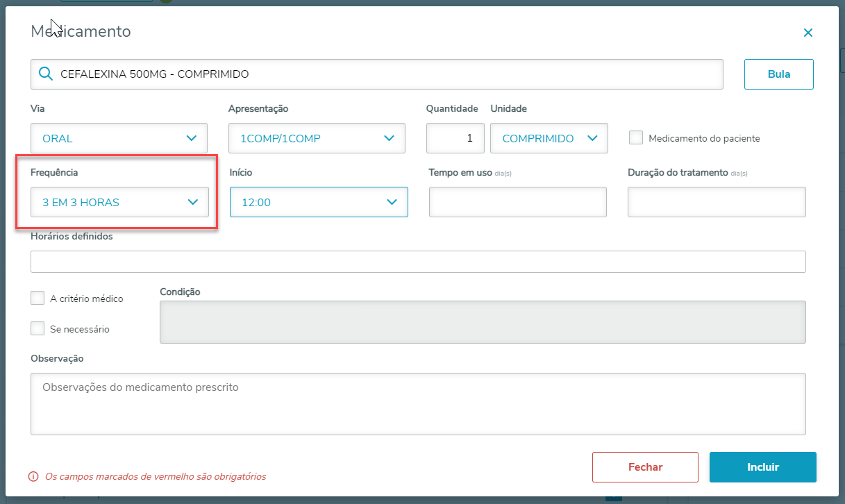Click the red warning info icon

tap(33, 476)
